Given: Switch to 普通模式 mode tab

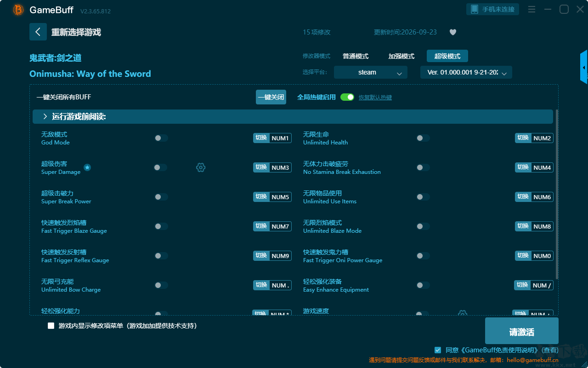Looking at the screenshot, I should 356,56.
